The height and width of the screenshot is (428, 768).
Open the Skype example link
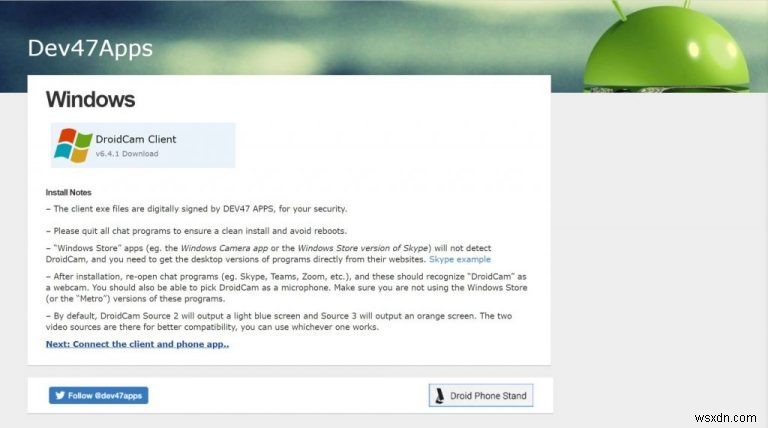[460, 259]
